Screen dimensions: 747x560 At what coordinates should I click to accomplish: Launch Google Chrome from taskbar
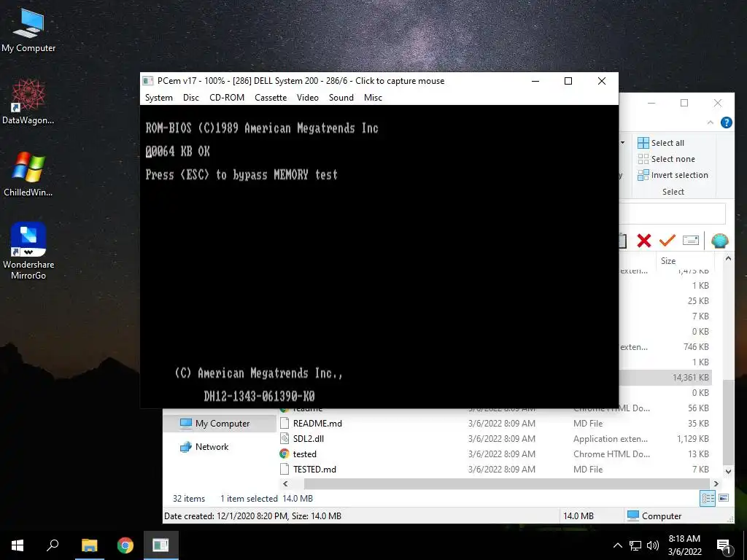(x=125, y=545)
